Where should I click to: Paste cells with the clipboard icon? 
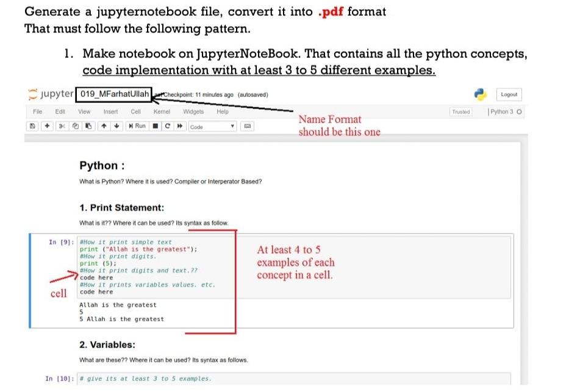pyautogui.click(x=88, y=126)
